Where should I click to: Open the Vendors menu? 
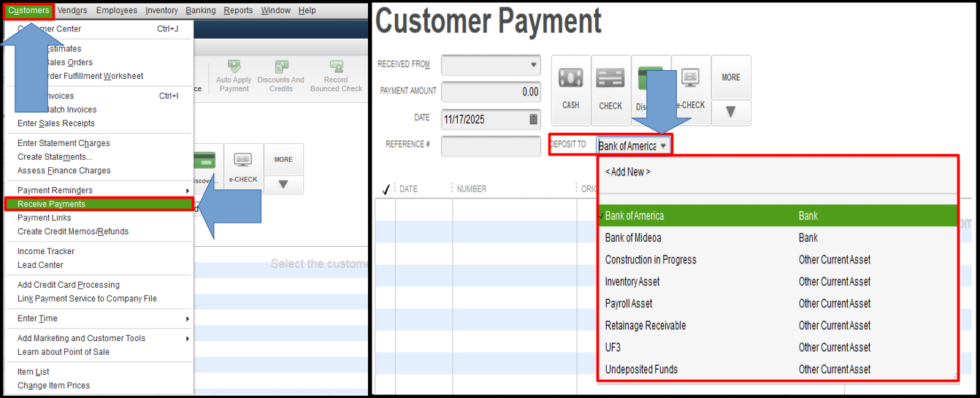tap(72, 10)
